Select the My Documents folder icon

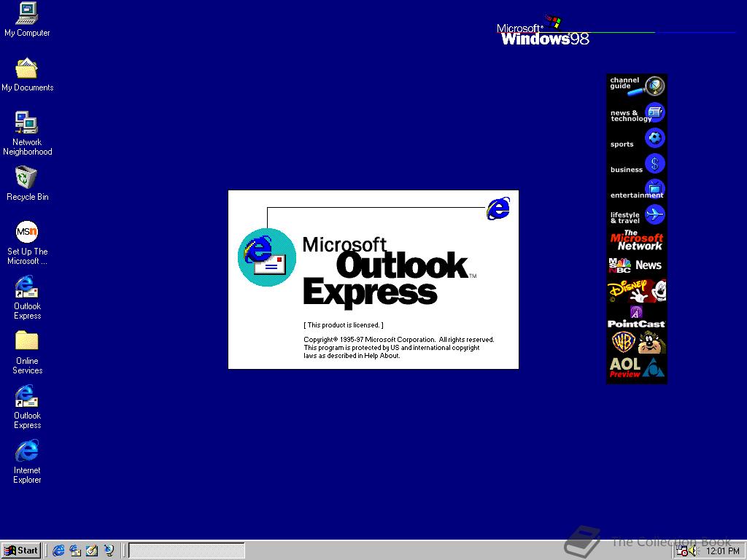click(x=27, y=74)
